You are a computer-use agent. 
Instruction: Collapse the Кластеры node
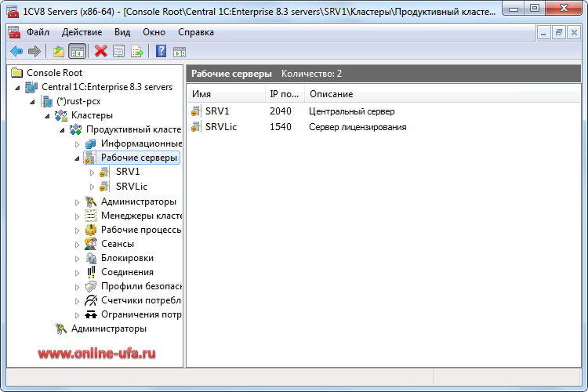click(x=47, y=116)
